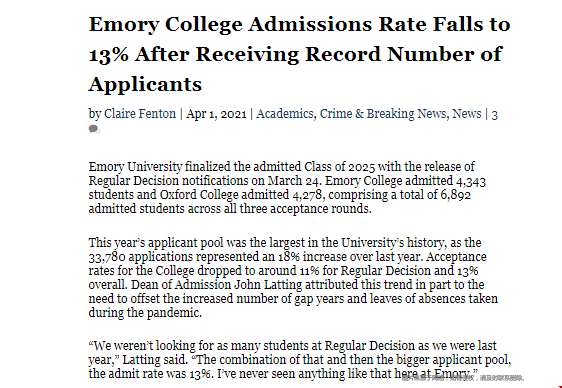Viewport: 562px width, 388px height.
Task: Click 'Oxford College' in the first paragraph
Action: 199,195
